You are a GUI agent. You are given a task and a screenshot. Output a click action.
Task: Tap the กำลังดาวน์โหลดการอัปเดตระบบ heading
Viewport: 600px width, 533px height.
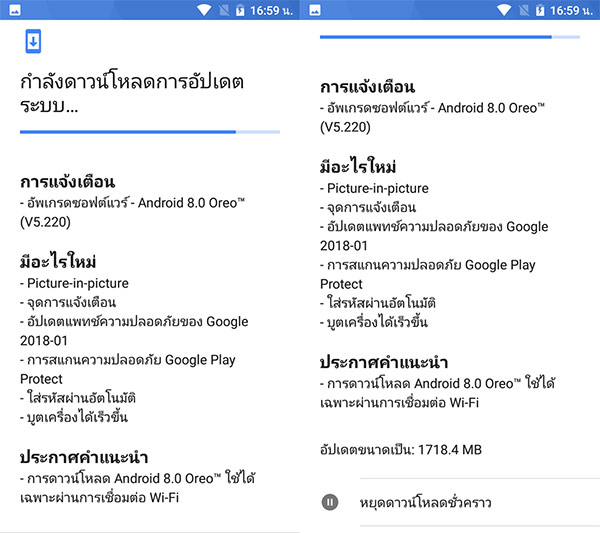132,92
